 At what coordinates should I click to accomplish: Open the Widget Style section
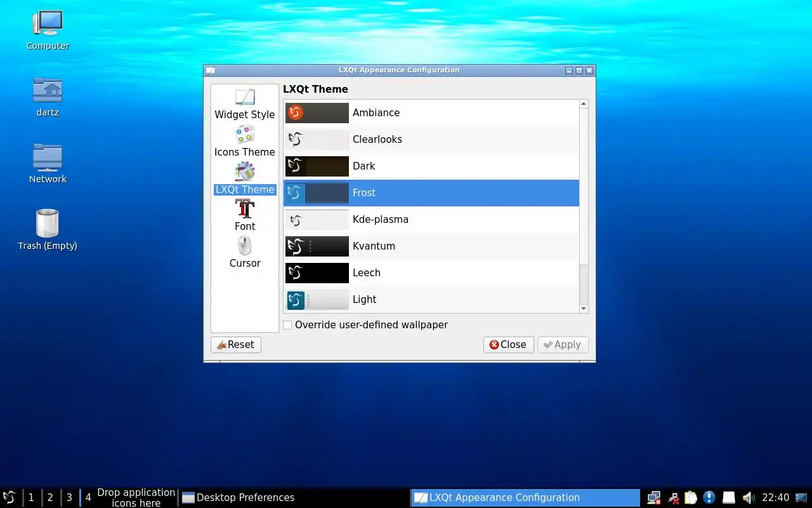point(245,105)
